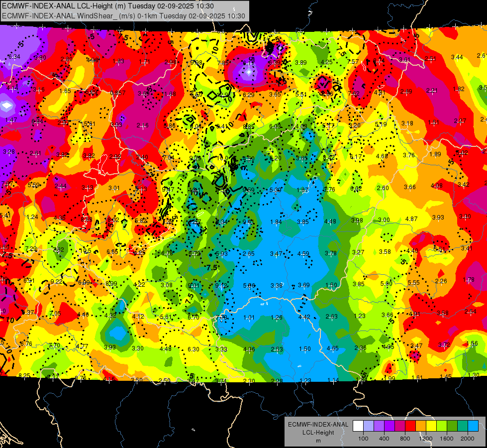
Task: Click the map value 3.18
Action: point(407,123)
